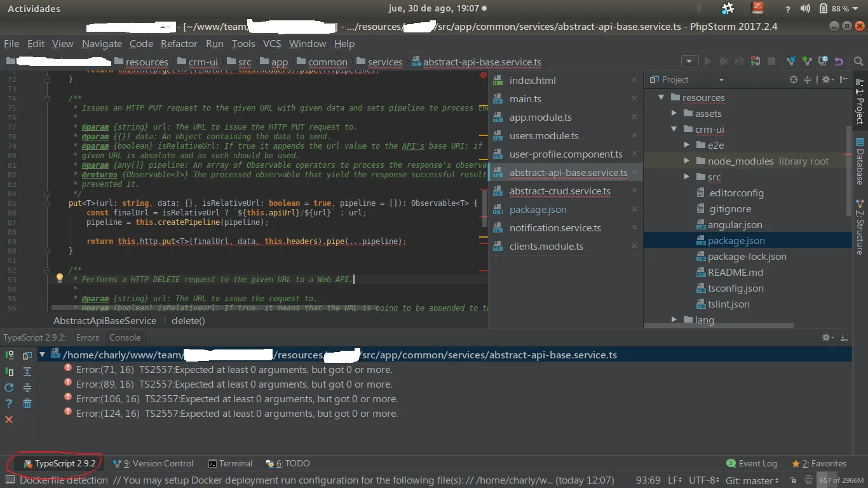Click the Scroll from Source crosshair icon
Image resolution: width=868 pixels, height=488 pixels.
coord(793,79)
